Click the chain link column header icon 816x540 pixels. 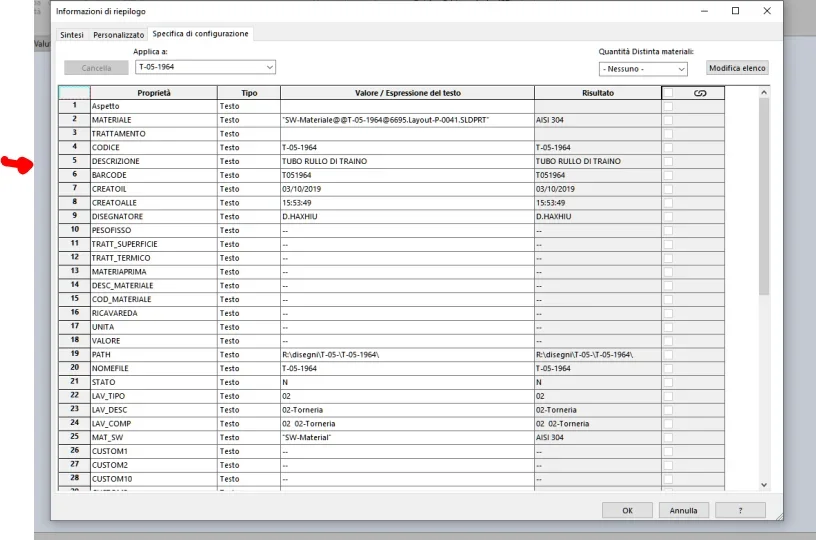(x=699, y=93)
